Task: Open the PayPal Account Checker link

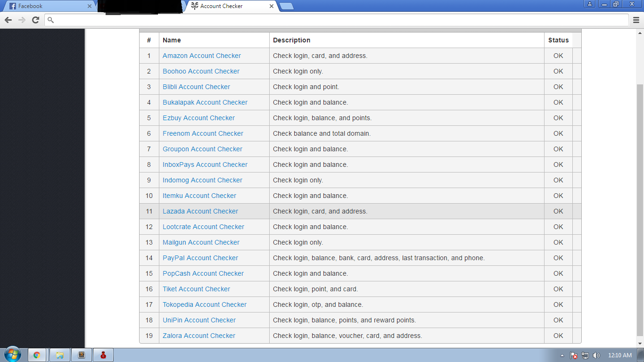Action: pos(200,258)
